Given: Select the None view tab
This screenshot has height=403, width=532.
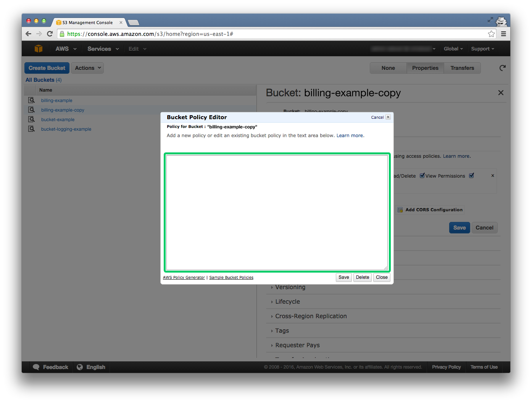Looking at the screenshot, I should tap(388, 68).
